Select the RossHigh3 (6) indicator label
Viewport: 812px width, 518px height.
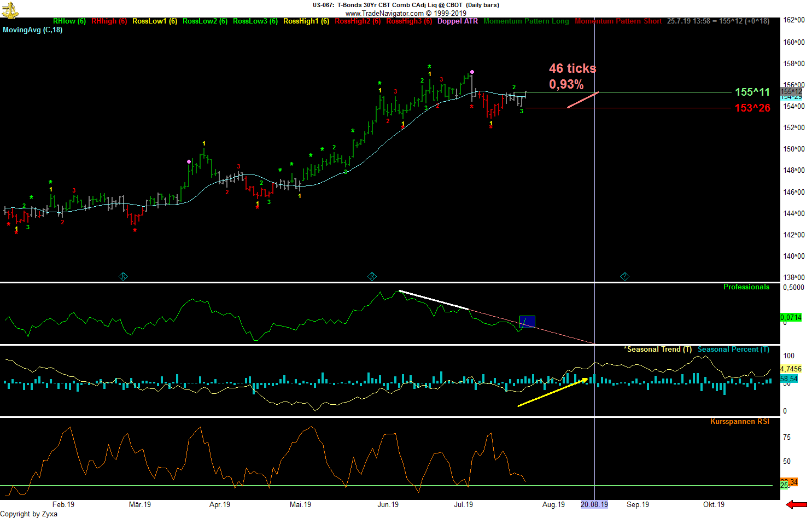(409, 21)
